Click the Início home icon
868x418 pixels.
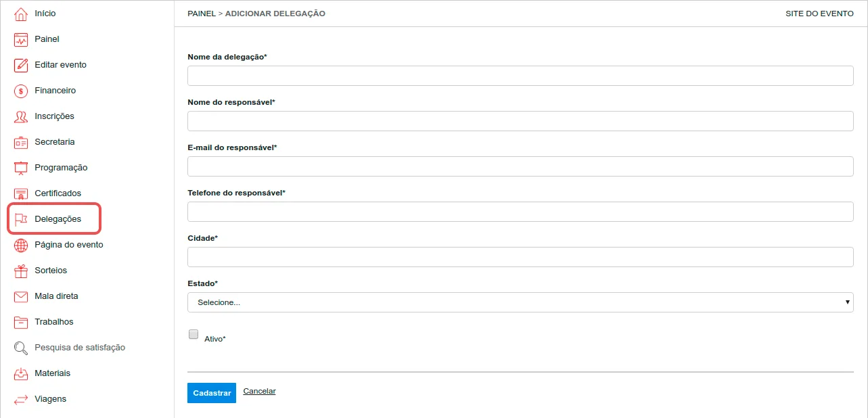[21, 14]
